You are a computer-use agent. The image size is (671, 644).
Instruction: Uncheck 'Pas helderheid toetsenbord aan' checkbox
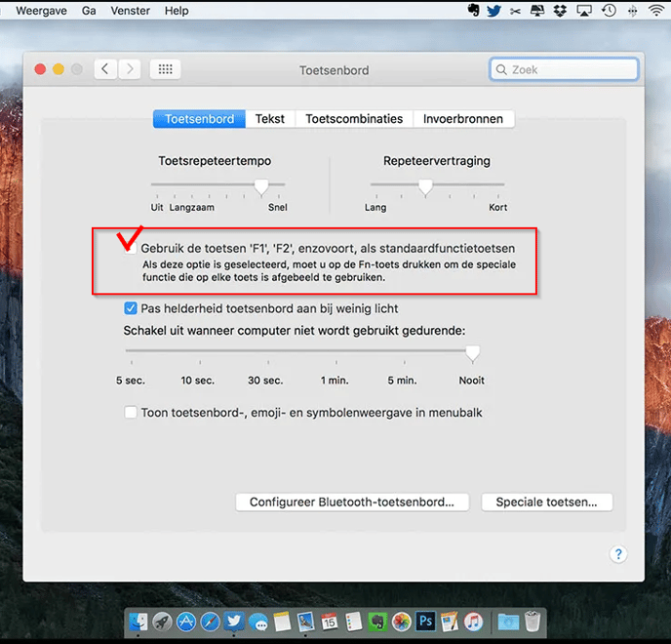pyautogui.click(x=131, y=308)
